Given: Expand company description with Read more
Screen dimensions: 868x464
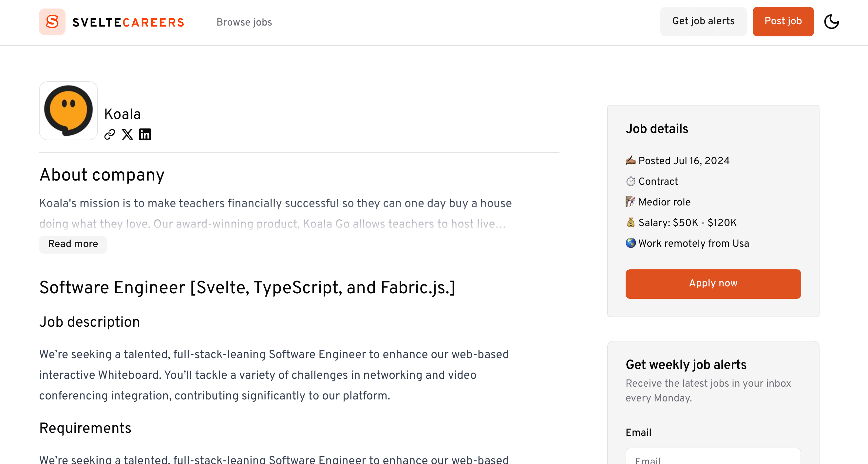Looking at the screenshot, I should click(x=73, y=244).
